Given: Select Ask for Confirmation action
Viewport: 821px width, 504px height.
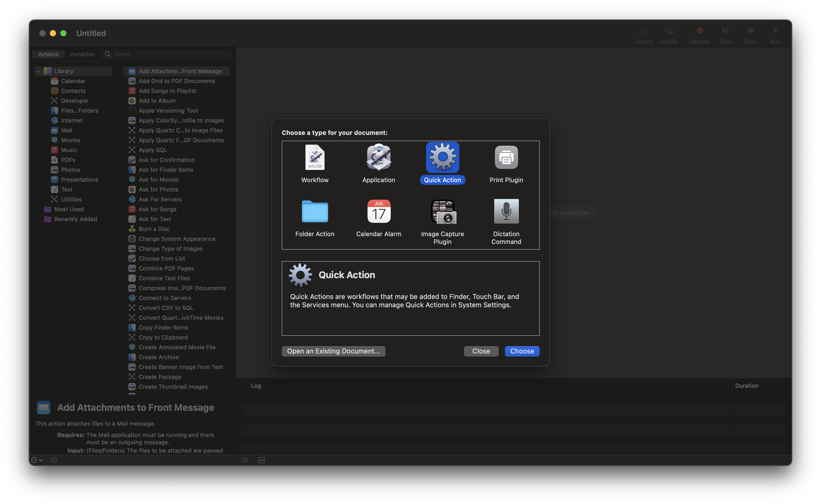Looking at the screenshot, I should point(167,160).
